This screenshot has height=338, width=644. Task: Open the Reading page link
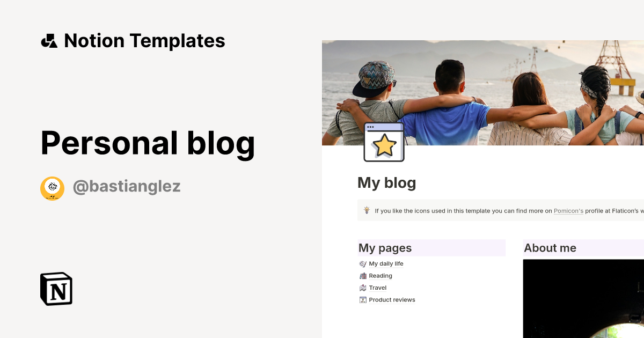pyautogui.click(x=380, y=275)
